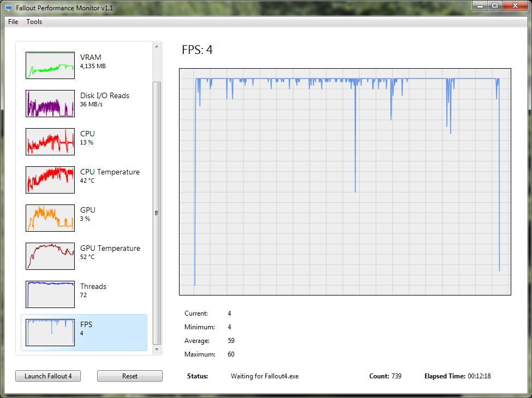Click the app icon in title bar
The image size is (532, 398).
click(x=9, y=8)
